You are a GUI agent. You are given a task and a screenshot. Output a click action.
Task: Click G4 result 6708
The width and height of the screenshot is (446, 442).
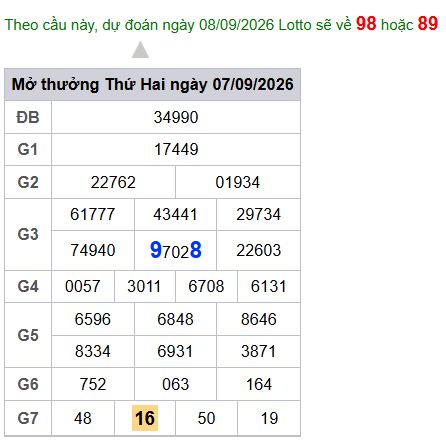206,286
